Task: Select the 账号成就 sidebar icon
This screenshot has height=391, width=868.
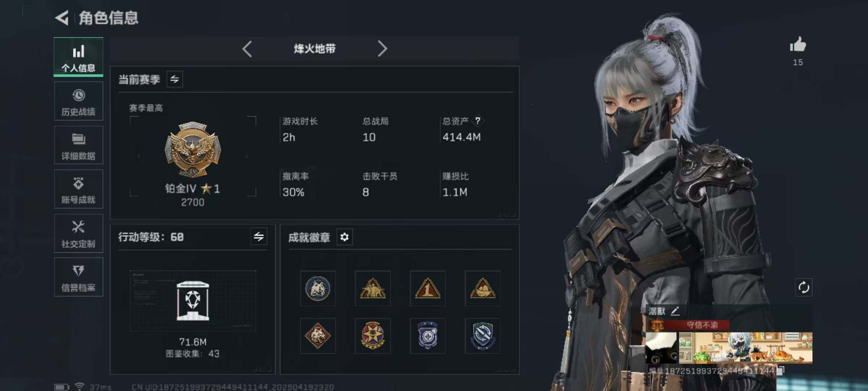Action: click(x=78, y=189)
